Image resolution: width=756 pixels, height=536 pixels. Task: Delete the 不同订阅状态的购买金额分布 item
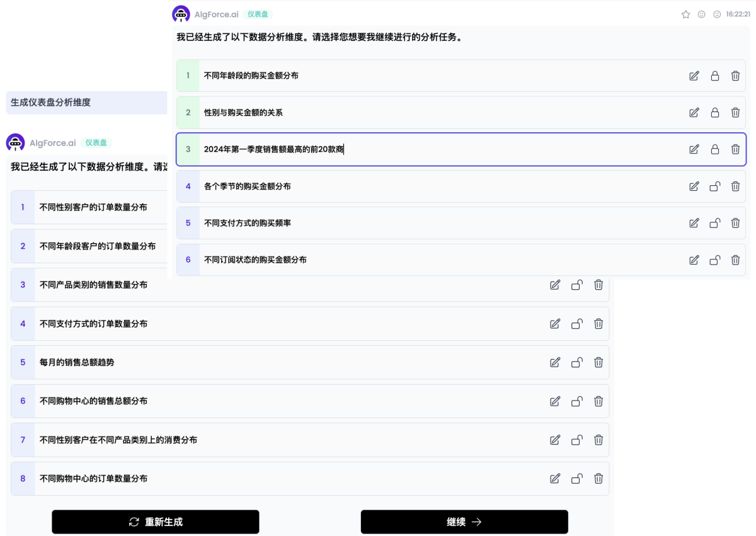735,260
